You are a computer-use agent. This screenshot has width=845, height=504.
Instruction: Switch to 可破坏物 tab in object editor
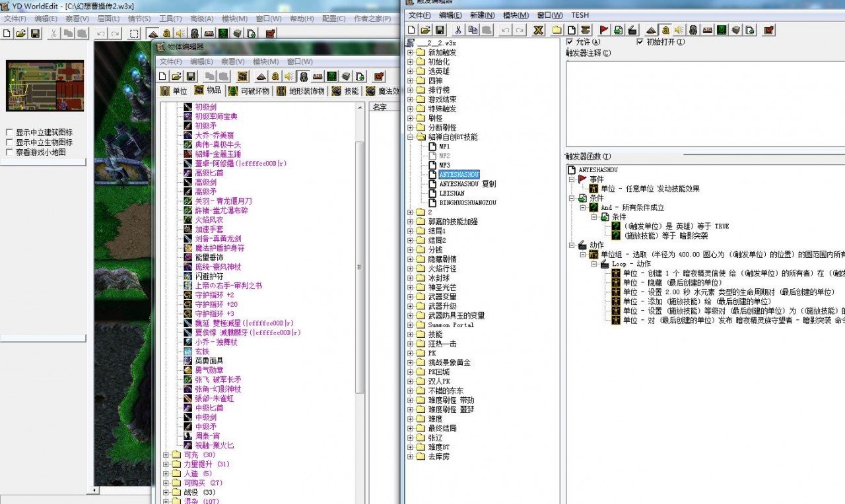[248, 91]
